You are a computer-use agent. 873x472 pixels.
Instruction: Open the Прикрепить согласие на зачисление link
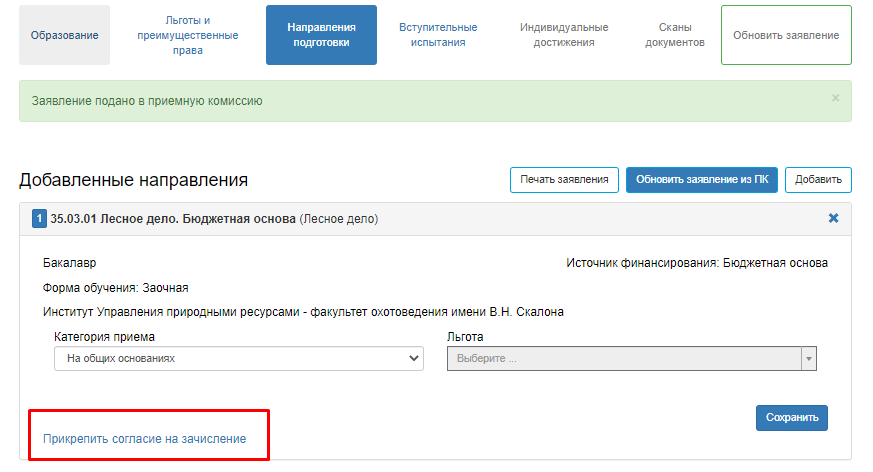coord(144,439)
